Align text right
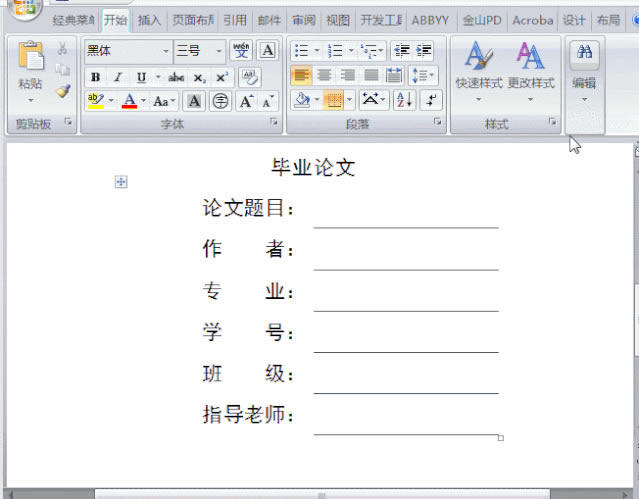639x499 pixels. point(348,75)
